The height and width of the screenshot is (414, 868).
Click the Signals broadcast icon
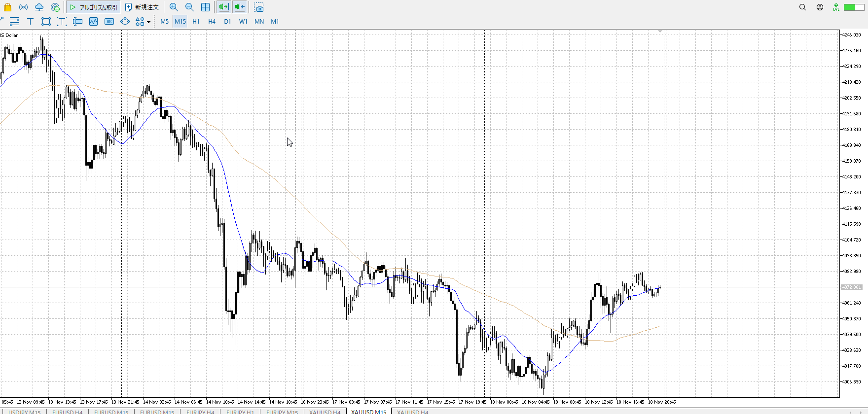(x=23, y=7)
